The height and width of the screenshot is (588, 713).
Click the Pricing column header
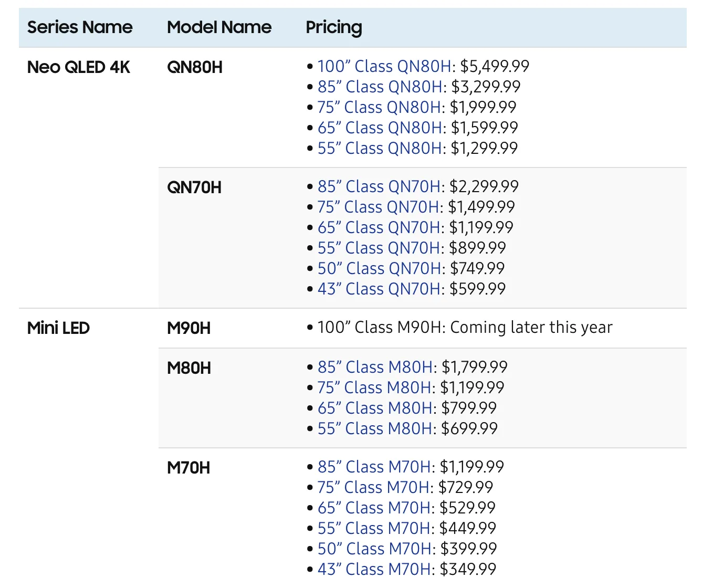(x=334, y=27)
